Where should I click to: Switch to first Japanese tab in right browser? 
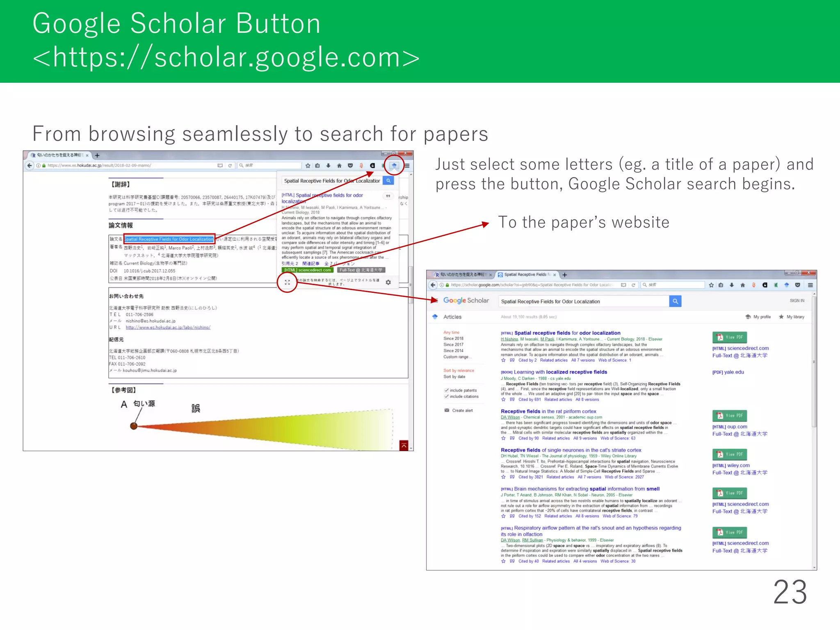(463, 275)
